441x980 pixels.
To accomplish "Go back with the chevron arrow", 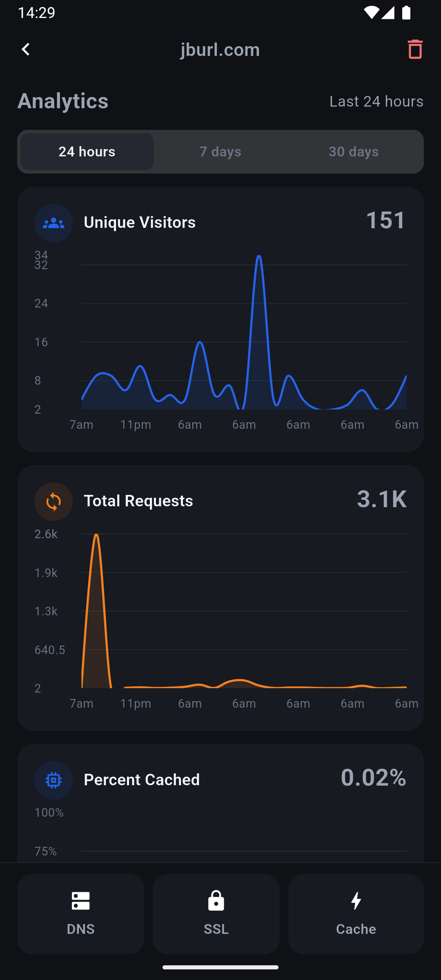I will coord(26,49).
